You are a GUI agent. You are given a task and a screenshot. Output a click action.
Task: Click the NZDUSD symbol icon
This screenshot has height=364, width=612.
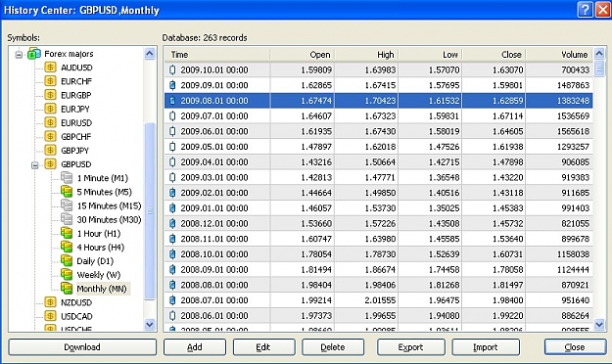(x=50, y=302)
